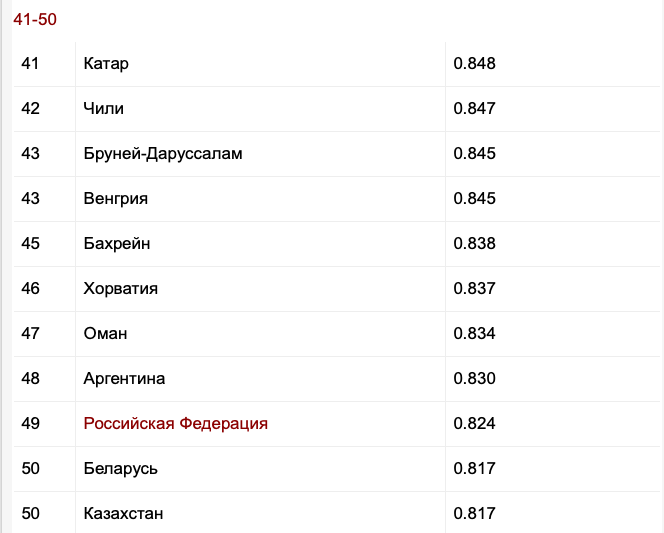This screenshot has width=664, height=533.
Task: Open the Российская Федерация link
Action: pos(175,424)
